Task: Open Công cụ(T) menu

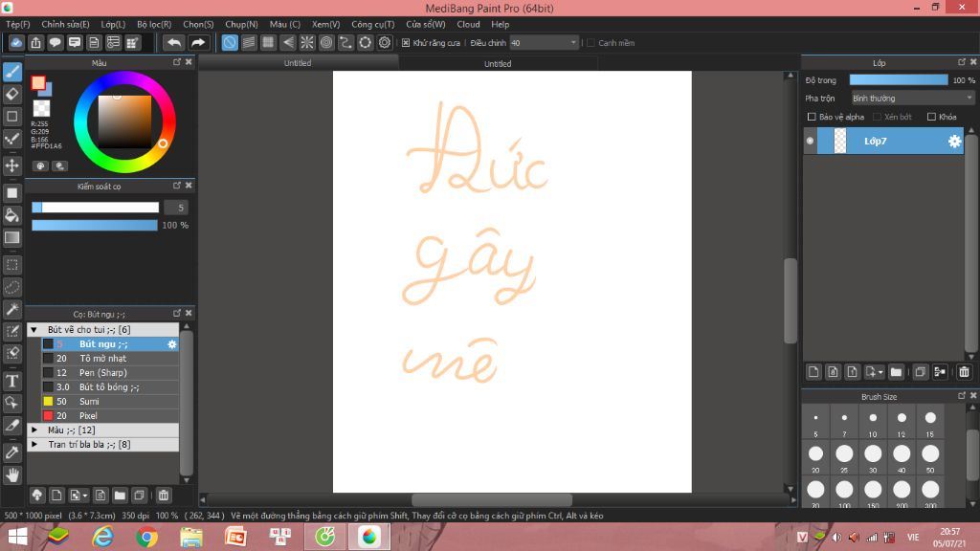Action: [372, 24]
